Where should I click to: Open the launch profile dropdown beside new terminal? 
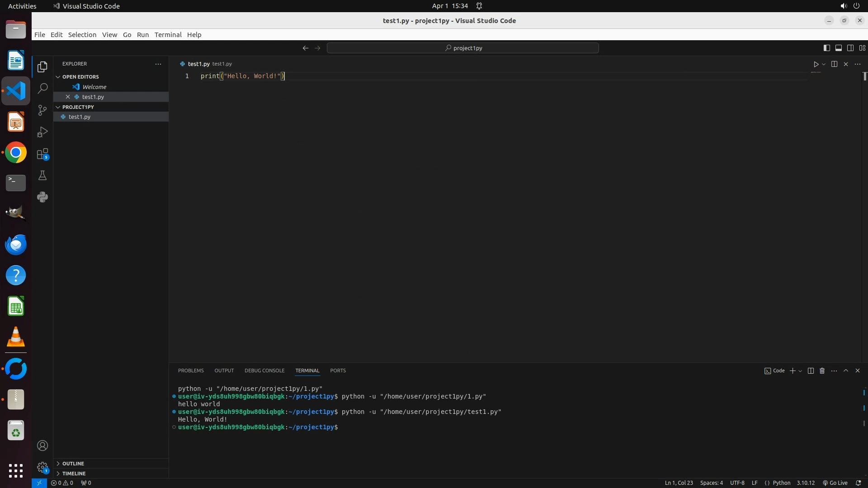click(x=801, y=371)
